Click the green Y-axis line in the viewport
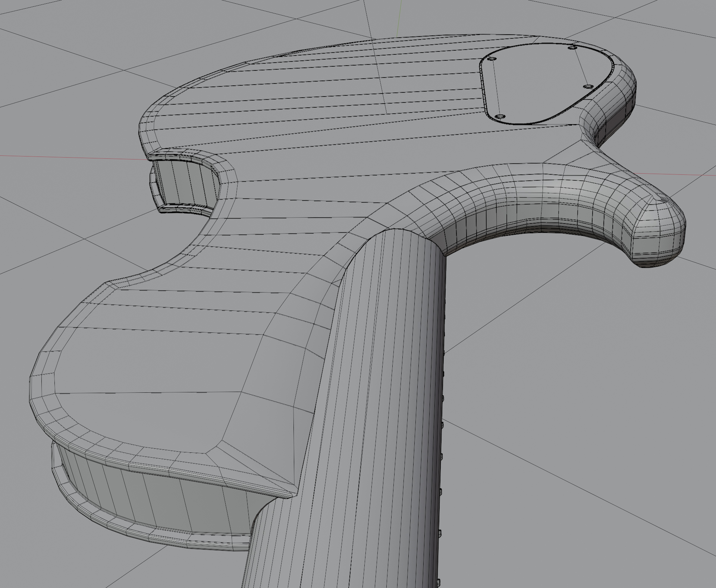This screenshot has height=588, width=716. [x=400, y=19]
